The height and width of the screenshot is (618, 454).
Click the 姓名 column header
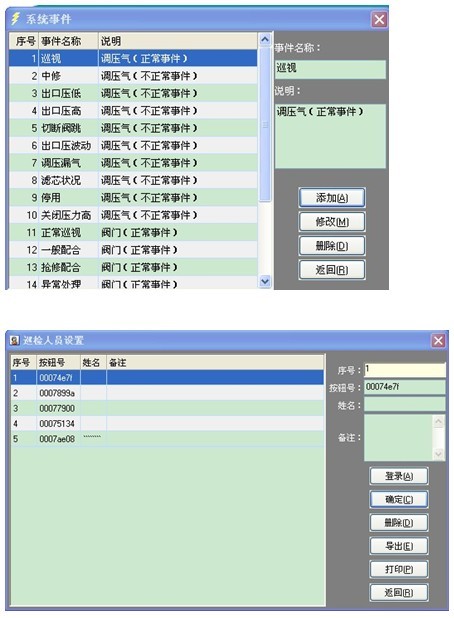tap(93, 363)
